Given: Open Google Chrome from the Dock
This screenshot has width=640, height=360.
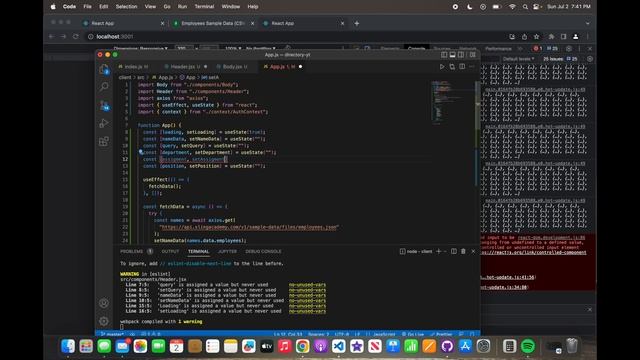Looking at the screenshot, I should click(x=302, y=346).
